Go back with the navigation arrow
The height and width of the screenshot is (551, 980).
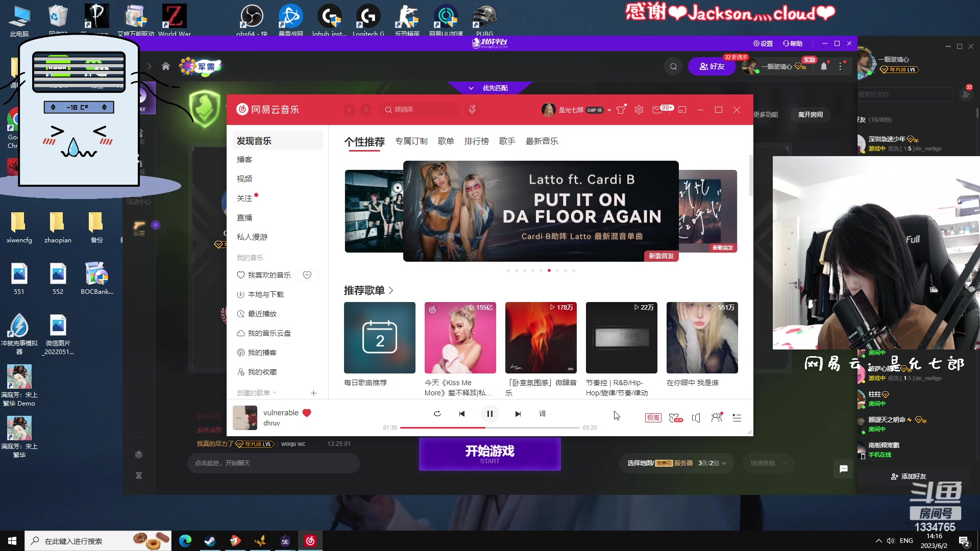point(350,110)
